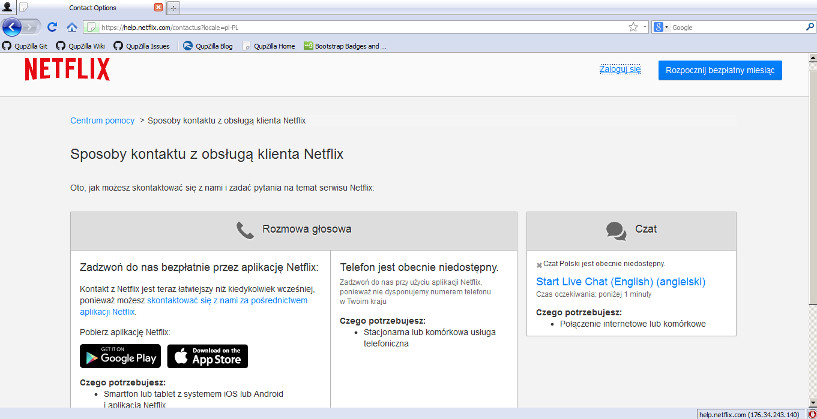Click the Google Play download badge
The height and width of the screenshot is (419, 817).
(x=120, y=356)
